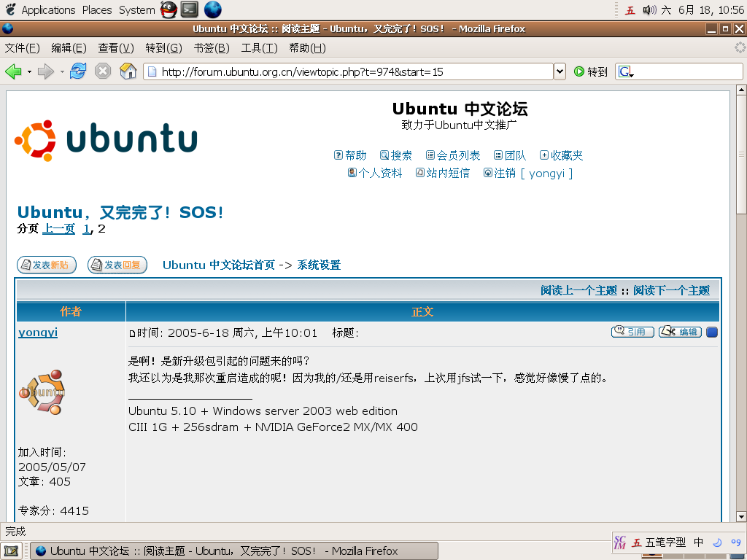The height and width of the screenshot is (560, 747).
Task: Open the 转到(G) menu
Action: (163, 48)
